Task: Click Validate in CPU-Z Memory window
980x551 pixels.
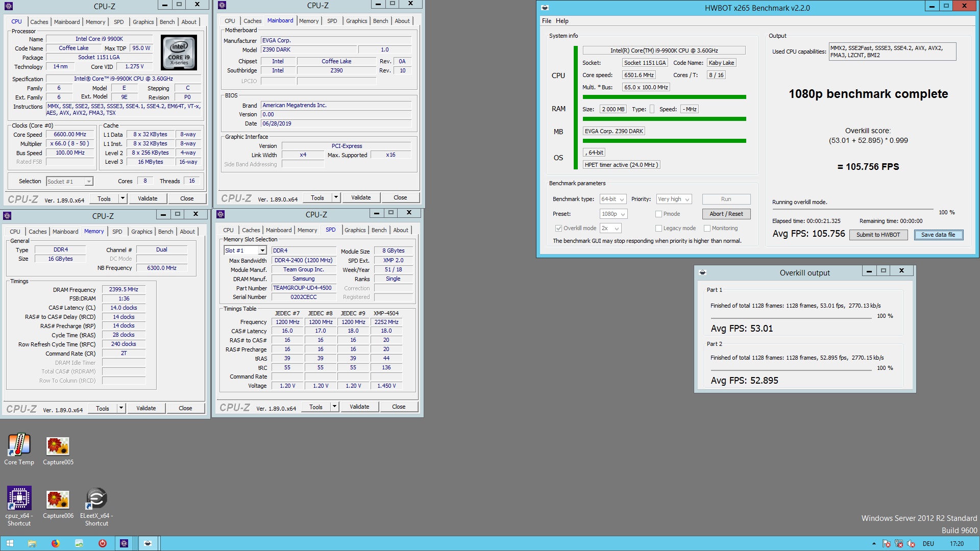Action: 146,408
